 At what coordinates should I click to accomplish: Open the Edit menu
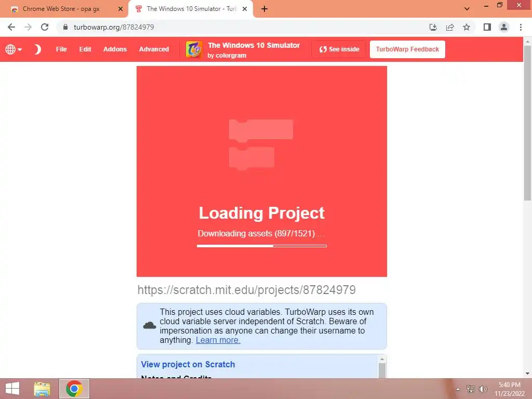coord(85,49)
